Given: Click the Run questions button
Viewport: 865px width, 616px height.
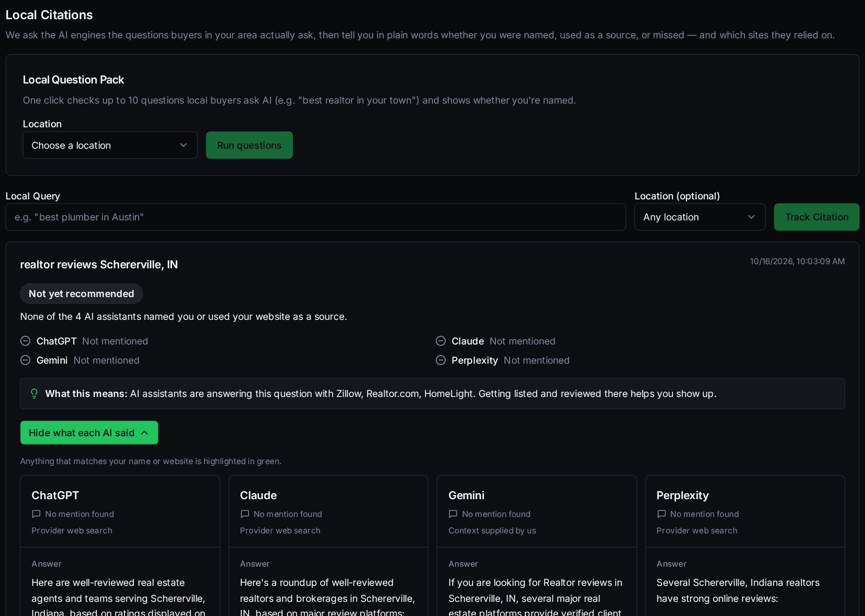Looking at the screenshot, I should click(x=249, y=145).
